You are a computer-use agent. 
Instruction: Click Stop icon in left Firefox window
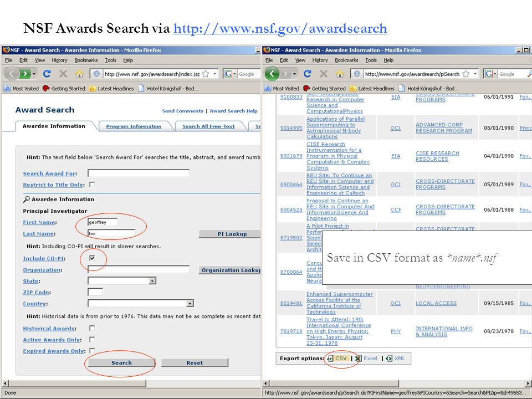pos(63,74)
